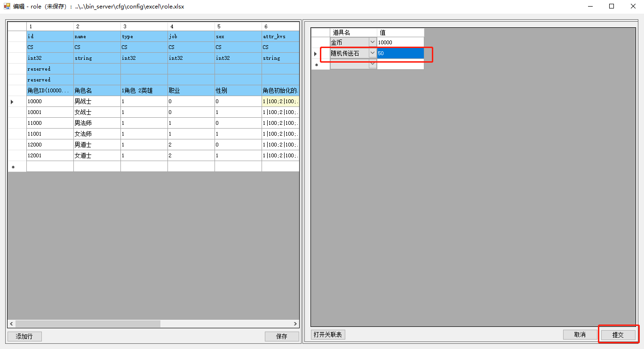Click the highlighted value cell 50
This screenshot has width=644, height=349.
400,53
